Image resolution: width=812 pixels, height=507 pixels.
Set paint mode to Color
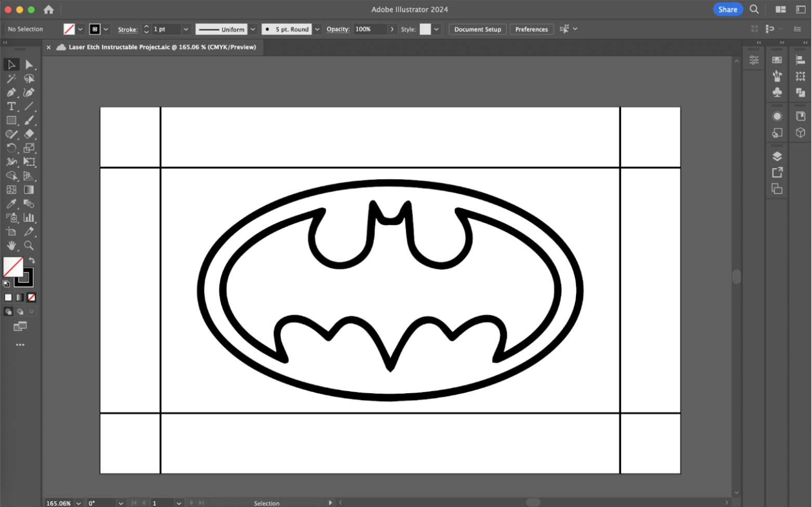point(8,298)
